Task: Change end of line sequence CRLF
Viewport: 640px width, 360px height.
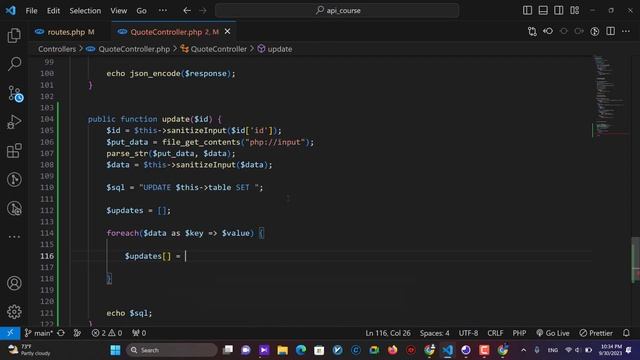Action: pyautogui.click(x=495, y=333)
